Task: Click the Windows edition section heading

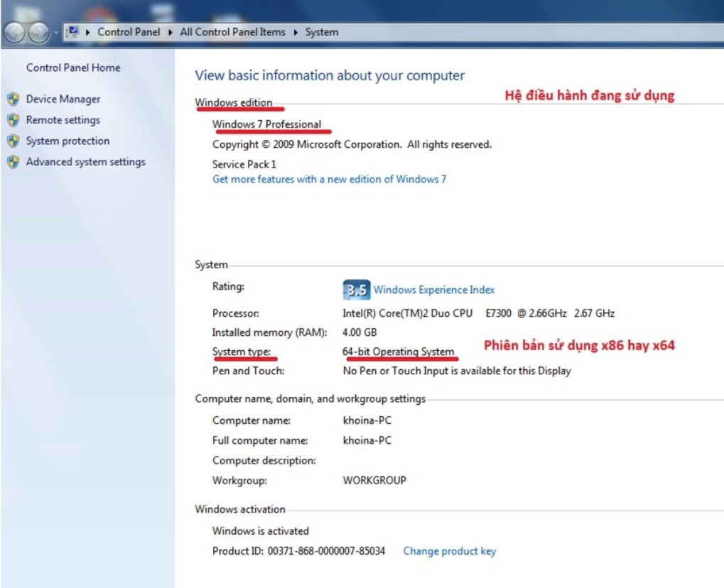Action: pos(234,102)
